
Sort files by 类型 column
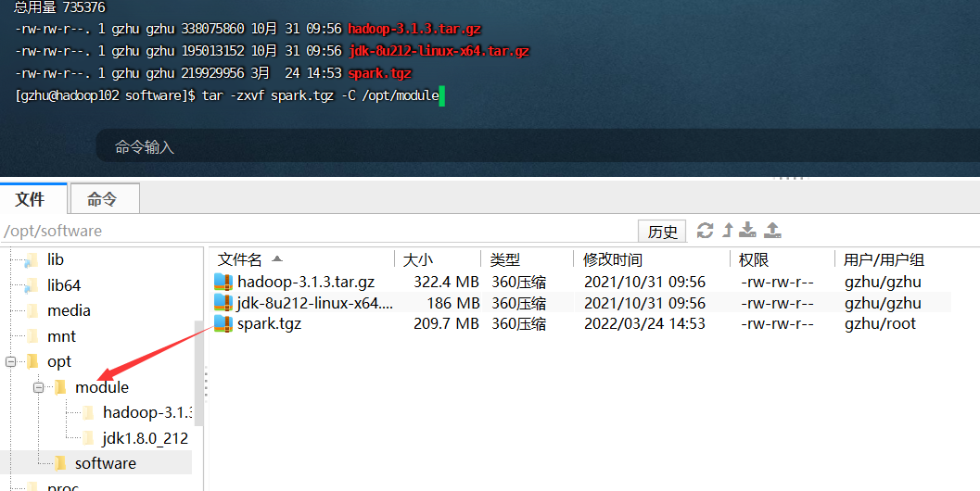coord(505,259)
